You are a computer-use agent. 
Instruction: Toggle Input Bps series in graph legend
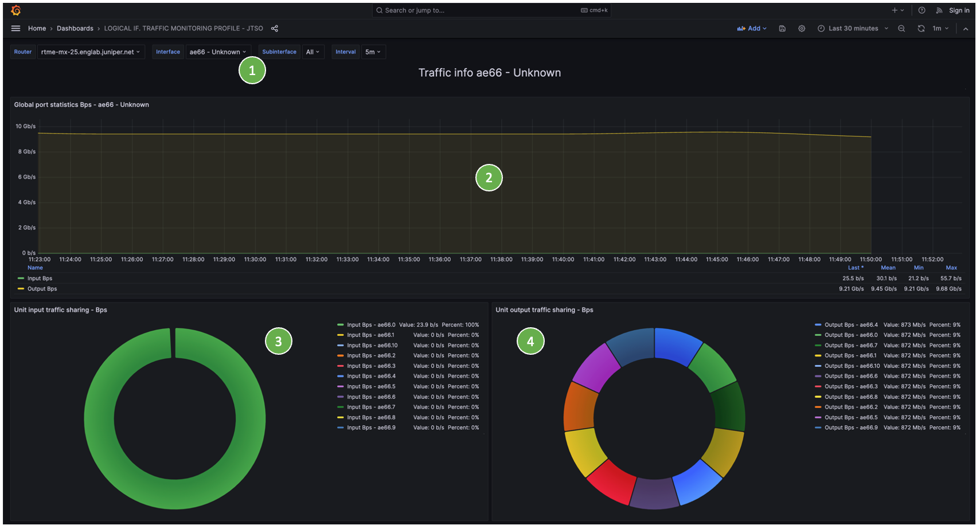(x=40, y=279)
